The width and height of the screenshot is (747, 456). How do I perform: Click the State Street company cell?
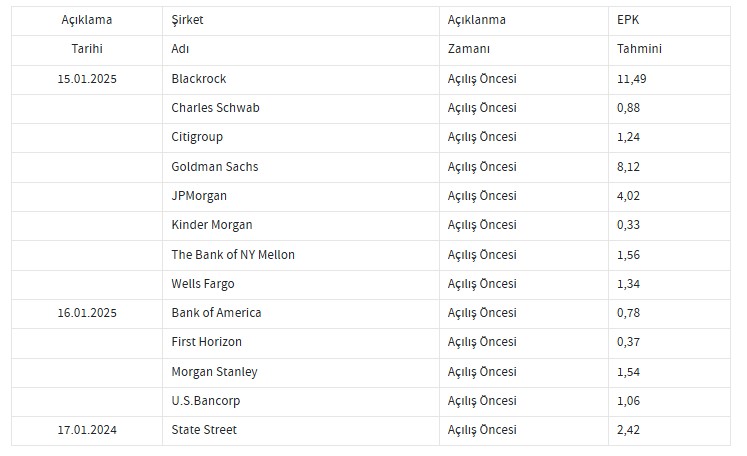click(x=204, y=430)
